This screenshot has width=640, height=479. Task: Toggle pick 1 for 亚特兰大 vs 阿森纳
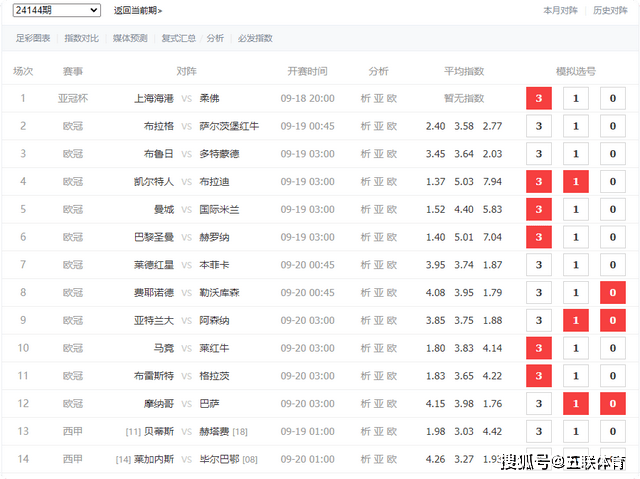click(x=576, y=320)
